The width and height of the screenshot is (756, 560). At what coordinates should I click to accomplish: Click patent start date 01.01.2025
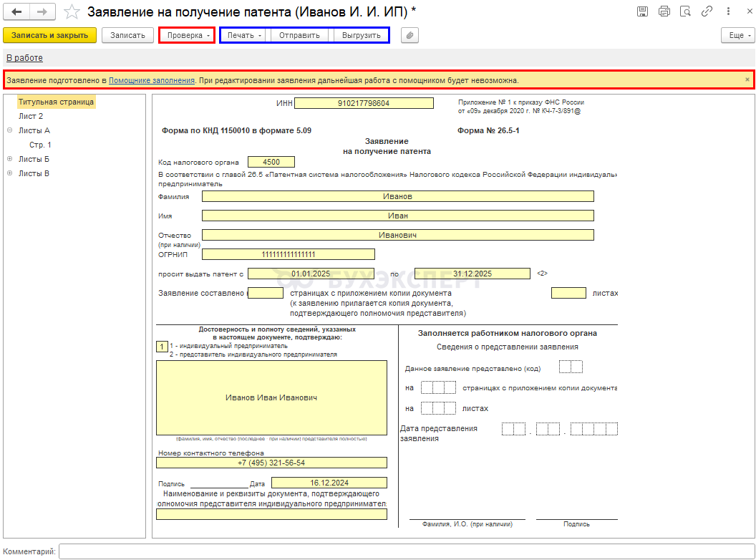[x=311, y=274]
